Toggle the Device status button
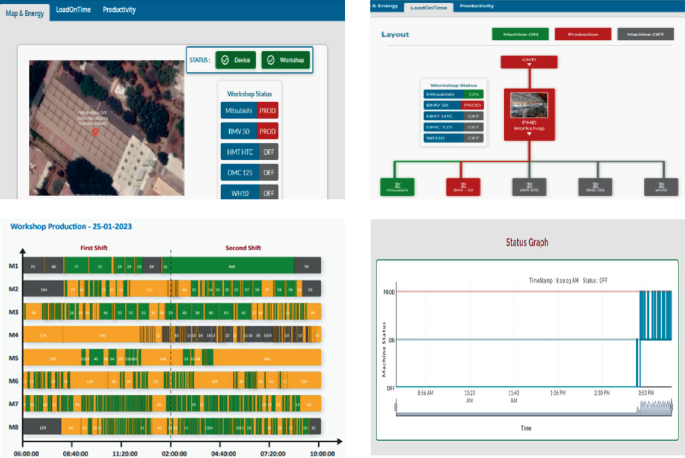 [x=235, y=60]
